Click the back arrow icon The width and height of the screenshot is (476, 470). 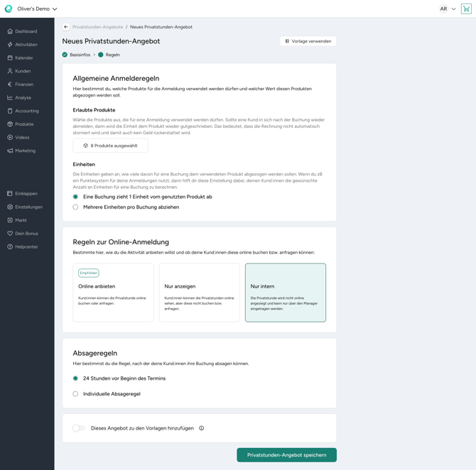tap(66, 27)
